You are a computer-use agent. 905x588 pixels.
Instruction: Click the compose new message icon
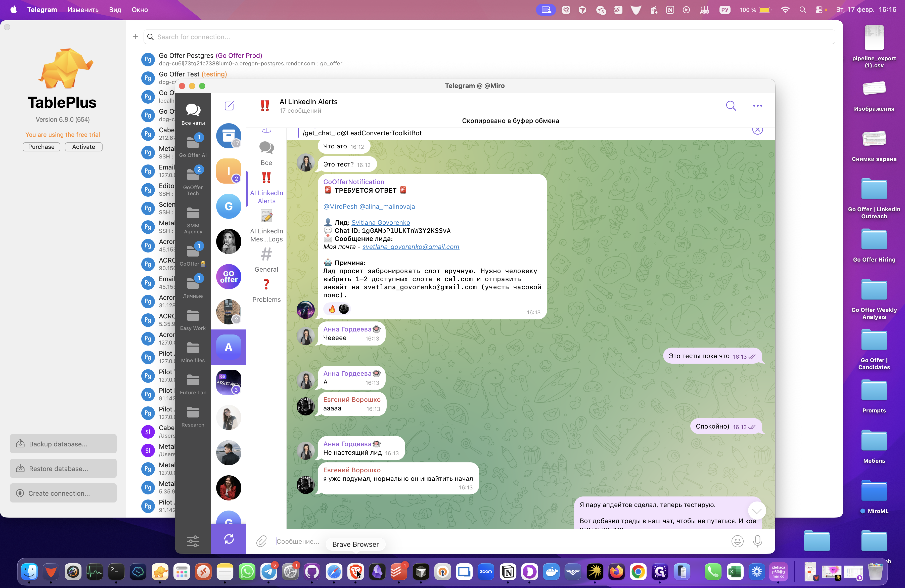[x=229, y=105]
